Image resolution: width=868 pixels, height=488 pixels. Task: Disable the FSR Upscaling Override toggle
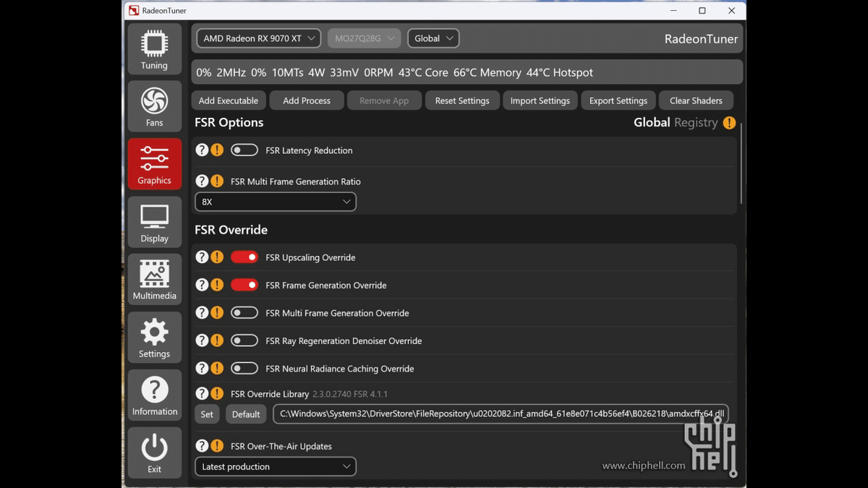click(x=244, y=257)
